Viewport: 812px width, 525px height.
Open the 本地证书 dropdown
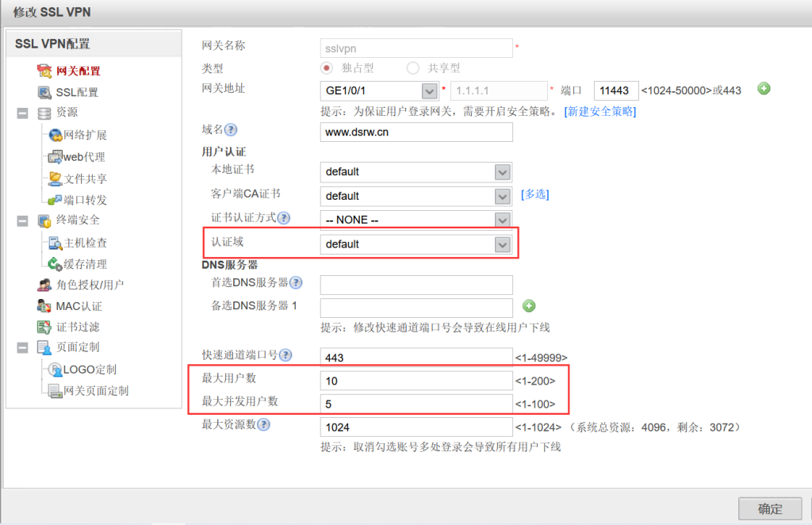click(x=502, y=172)
